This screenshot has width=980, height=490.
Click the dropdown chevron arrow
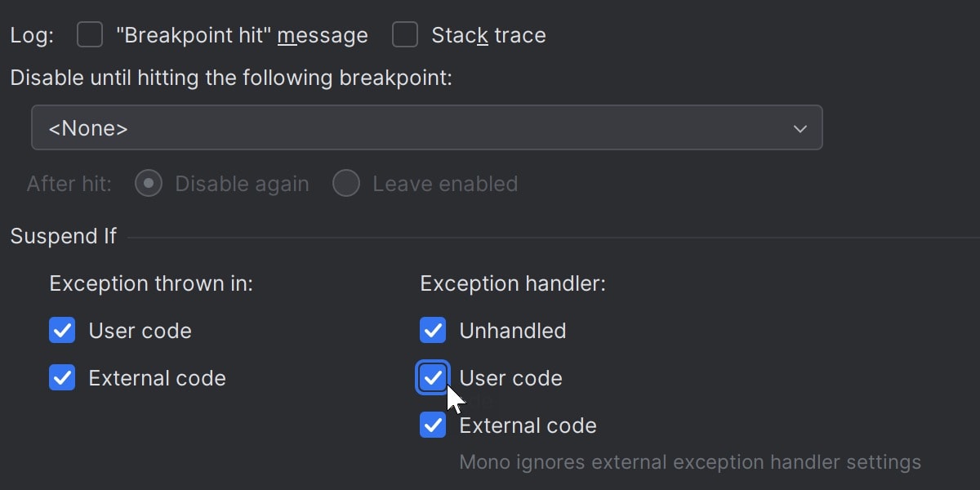click(800, 128)
